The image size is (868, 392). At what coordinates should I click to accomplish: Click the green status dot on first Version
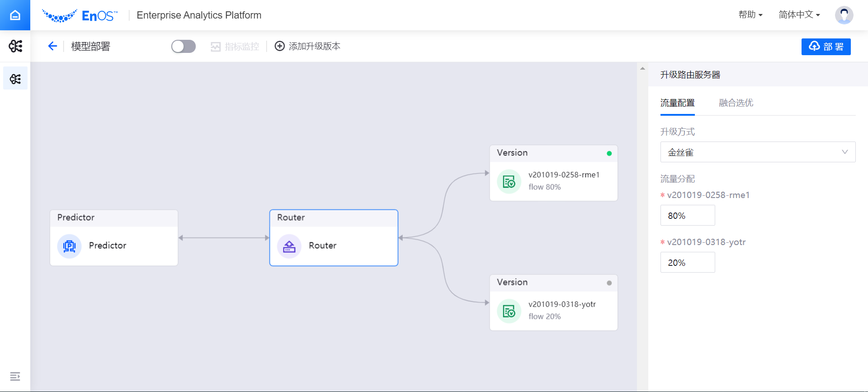[609, 153]
